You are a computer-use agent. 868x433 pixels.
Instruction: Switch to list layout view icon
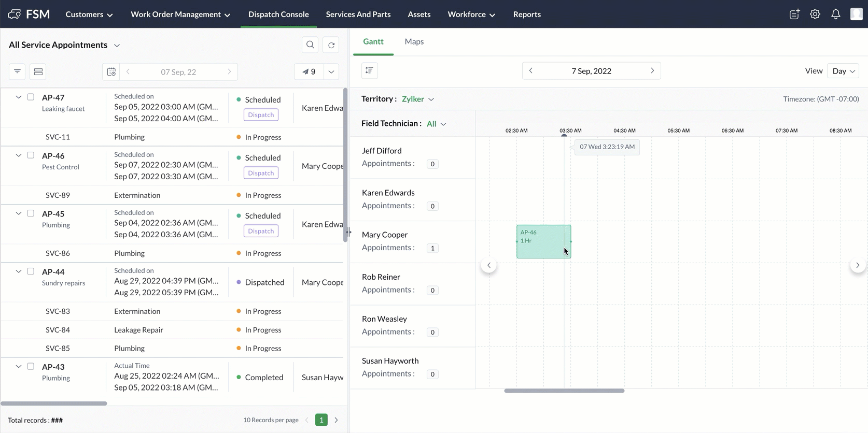[38, 71]
